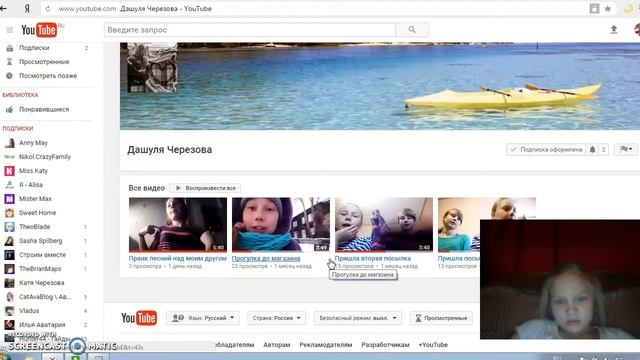Open Авторам footer link
The image size is (640, 360).
[x=276, y=344]
